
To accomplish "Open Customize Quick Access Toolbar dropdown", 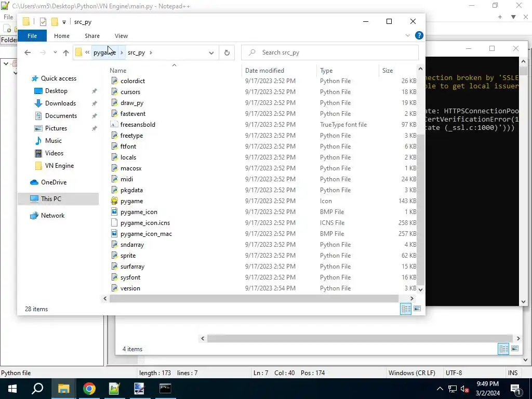I will click(64, 22).
